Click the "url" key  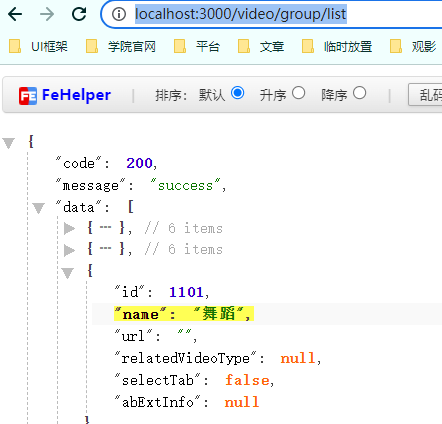[133, 336]
